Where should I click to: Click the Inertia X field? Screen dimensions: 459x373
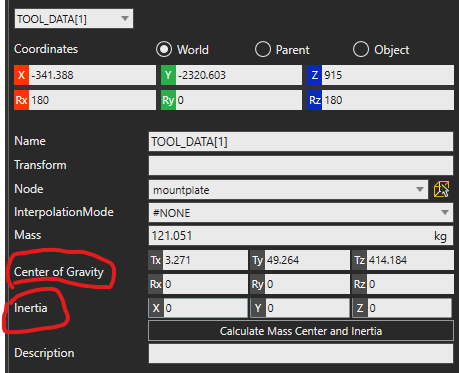pyautogui.click(x=205, y=308)
